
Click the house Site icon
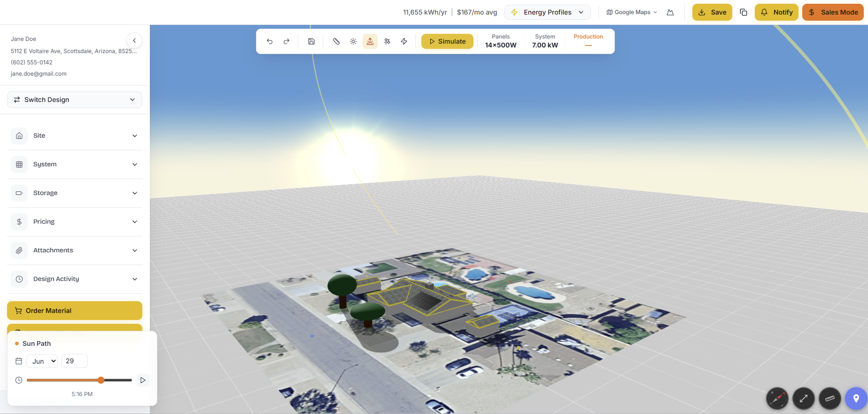(x=19, y=136)
